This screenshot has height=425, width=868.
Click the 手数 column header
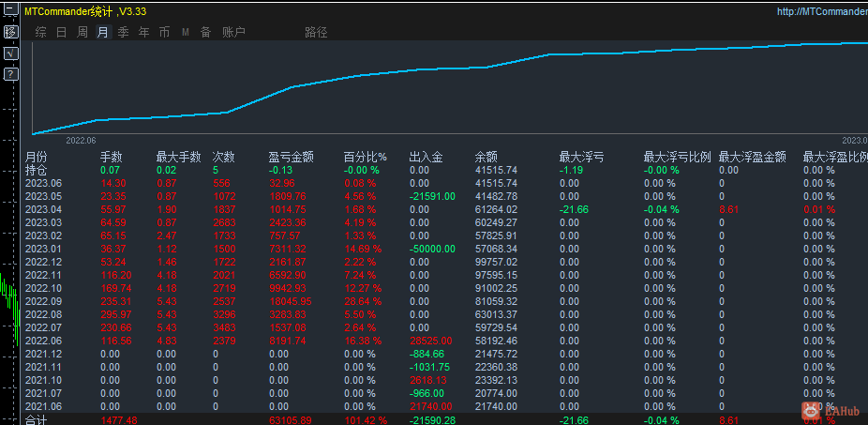pyautogui.click(x=112, y=158)
